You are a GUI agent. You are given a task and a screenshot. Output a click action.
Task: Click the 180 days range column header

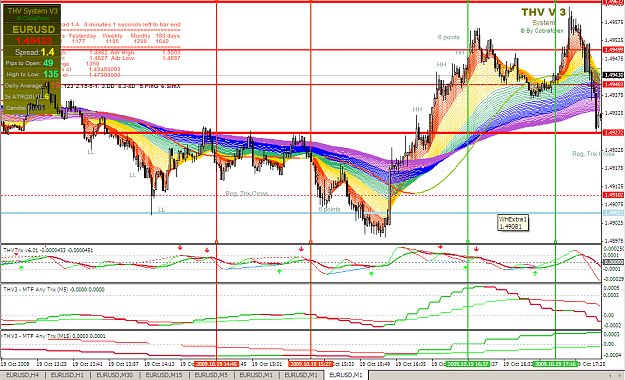tap(168, 35)
